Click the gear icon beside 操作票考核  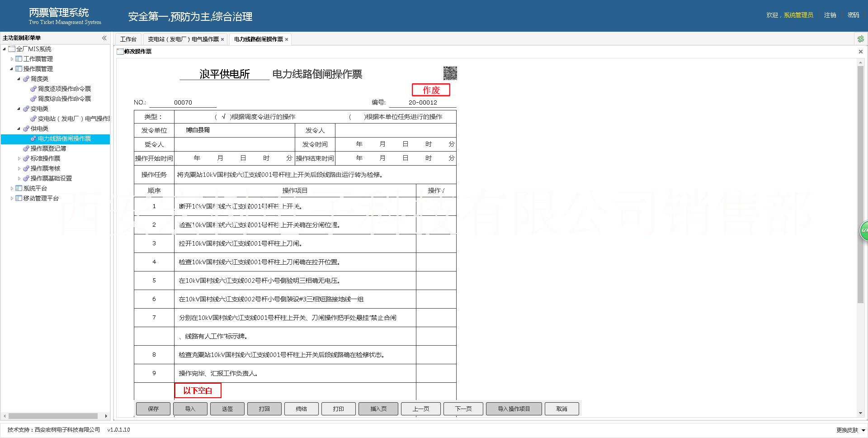pos(26,168)
